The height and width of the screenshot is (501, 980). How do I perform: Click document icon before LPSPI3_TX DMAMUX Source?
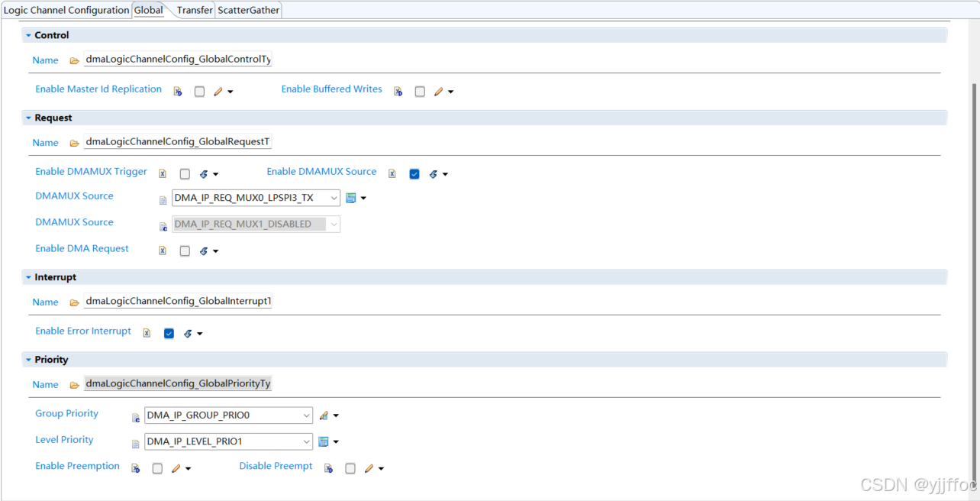coord(163,200)
